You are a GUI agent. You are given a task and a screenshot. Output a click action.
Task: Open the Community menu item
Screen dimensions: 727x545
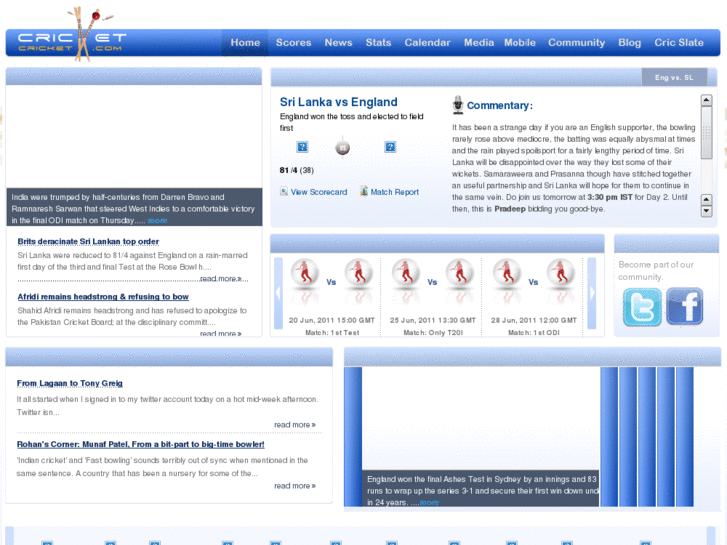click(576, 43)
